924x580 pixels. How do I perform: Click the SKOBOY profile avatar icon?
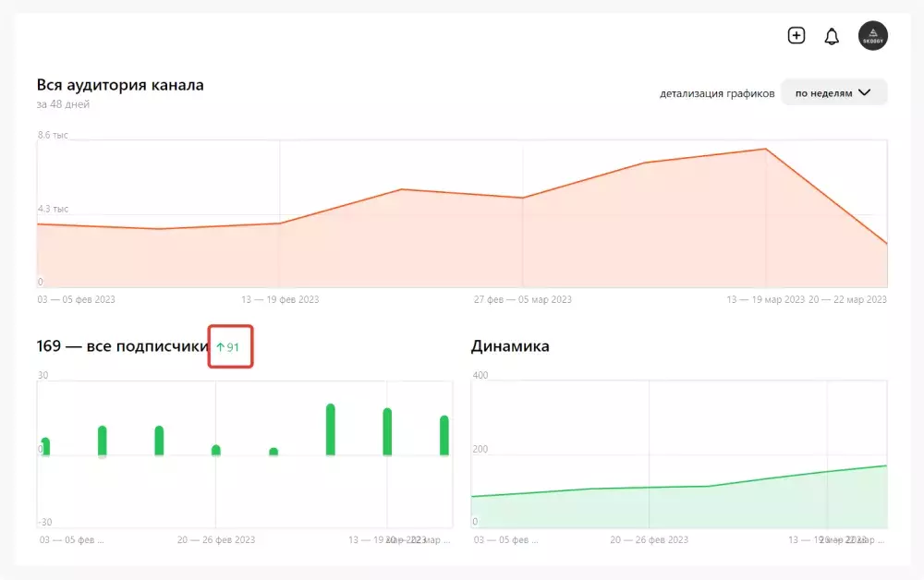(x=872, y=35)
